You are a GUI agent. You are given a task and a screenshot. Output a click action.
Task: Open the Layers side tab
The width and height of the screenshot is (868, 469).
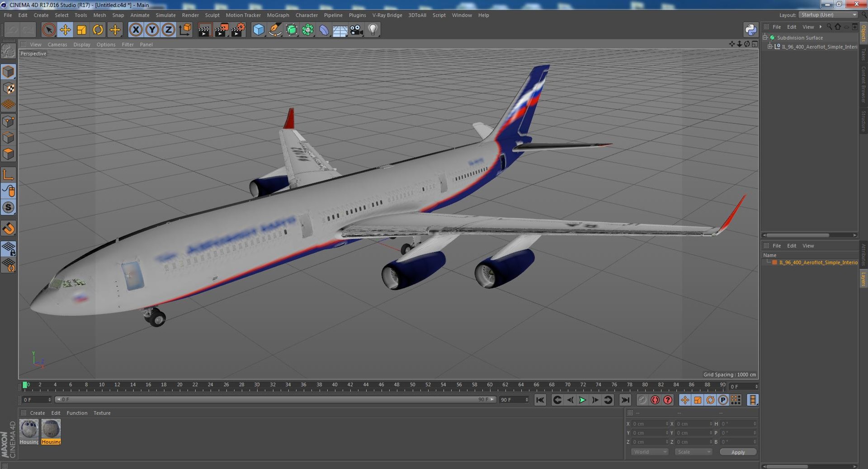(x=863, y=279)
